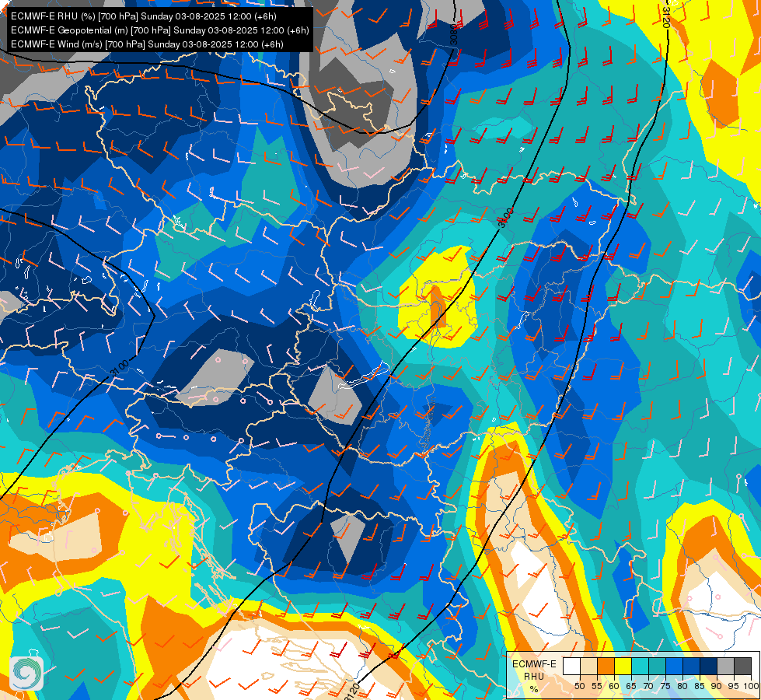This screenshot has height=700, width=761.
Task: Click the legend value 50
Action: pyautogui.click(x=579, y=686)
